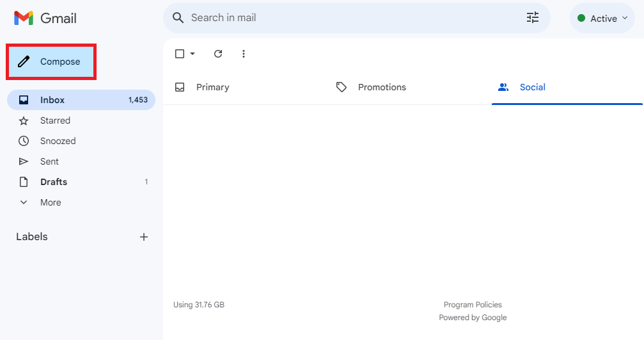Click the Social people icon
This screenshot has height=340, width=644.
[503, 87]
